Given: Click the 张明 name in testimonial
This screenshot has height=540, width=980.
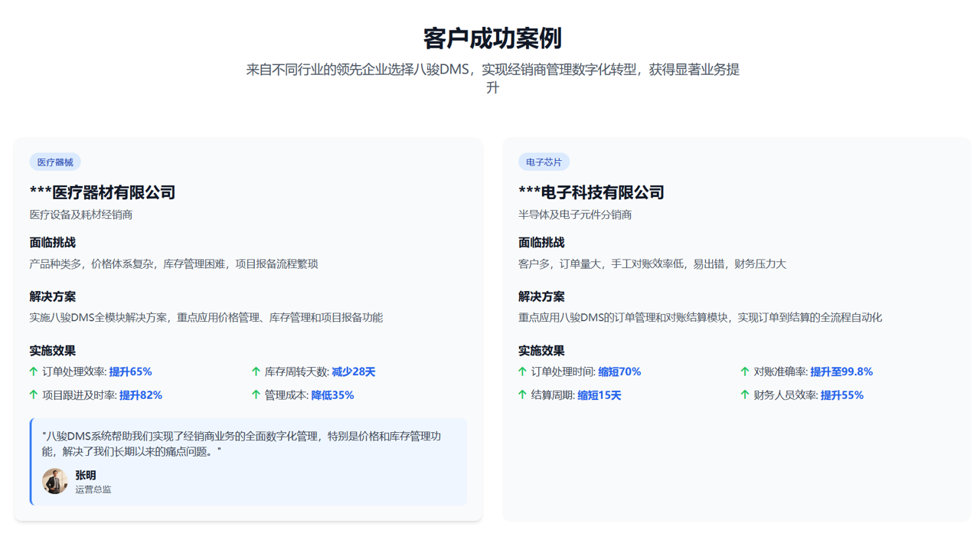Looking at the screenshot, I should pyautogui.click(x=86, y=475).
